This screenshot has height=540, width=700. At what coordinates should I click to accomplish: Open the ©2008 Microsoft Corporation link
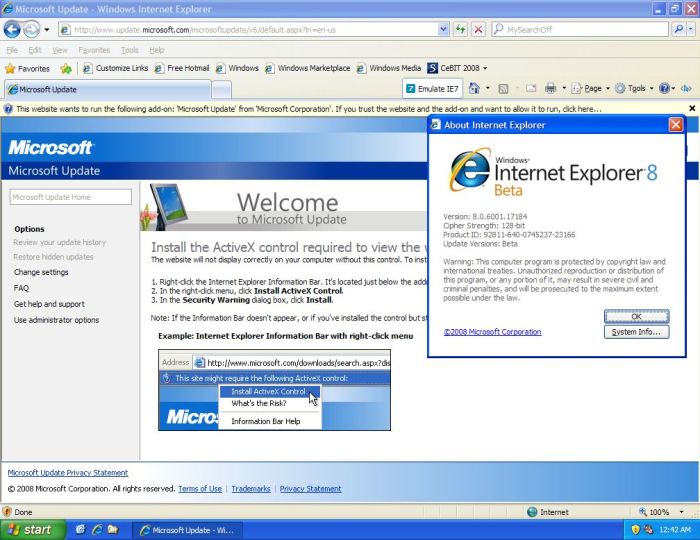(x=492, y=332)
